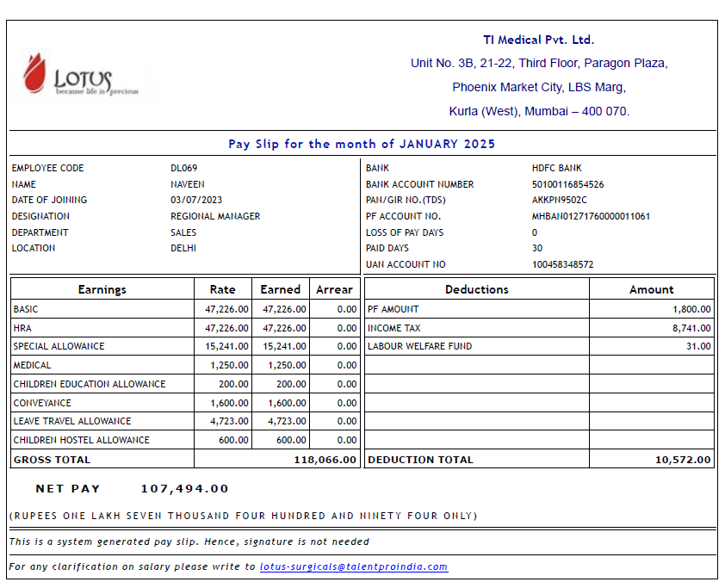Open the lotus-surgicals@talentproindia.com email link

354,566
